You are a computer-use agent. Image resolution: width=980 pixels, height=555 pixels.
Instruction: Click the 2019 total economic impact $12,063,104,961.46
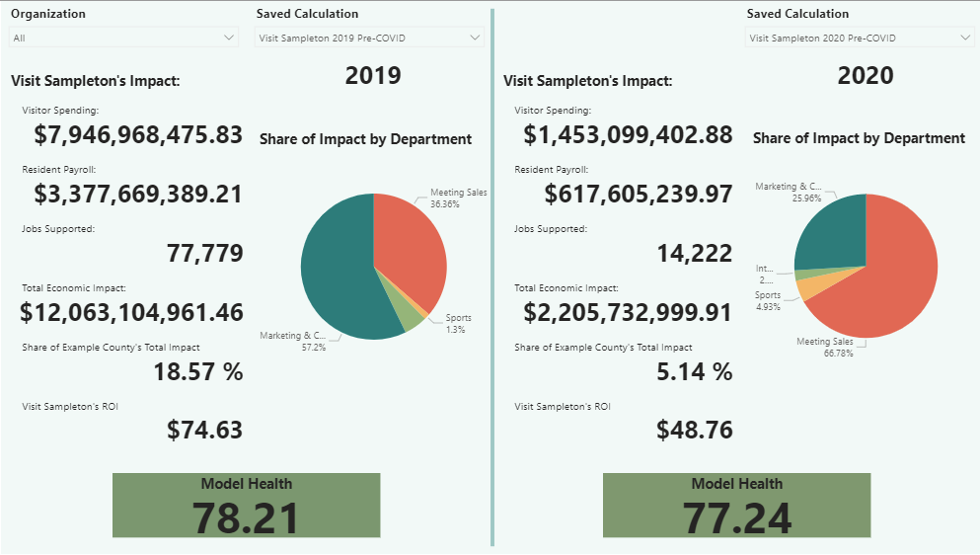131,312
